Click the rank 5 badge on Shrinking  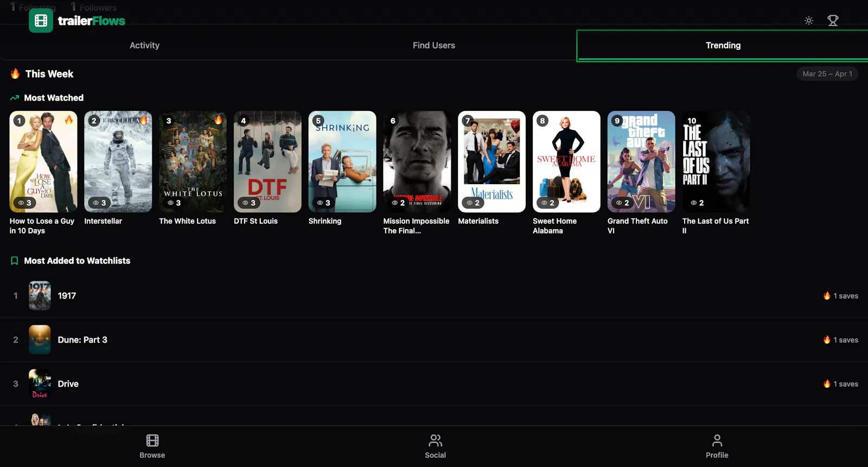click(318, 121)
